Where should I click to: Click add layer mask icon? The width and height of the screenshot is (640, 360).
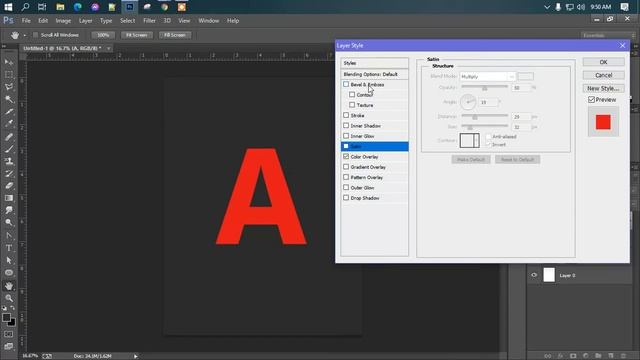[x=573, y=356]
